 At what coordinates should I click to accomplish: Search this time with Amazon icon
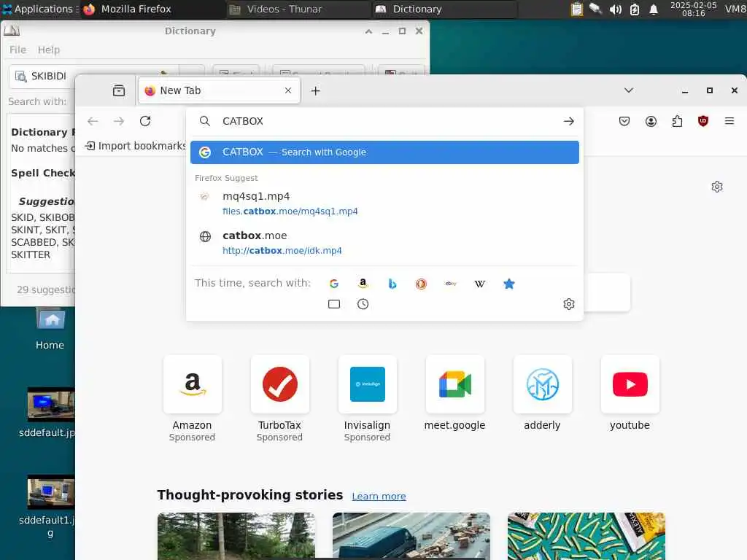coord(363,284)
